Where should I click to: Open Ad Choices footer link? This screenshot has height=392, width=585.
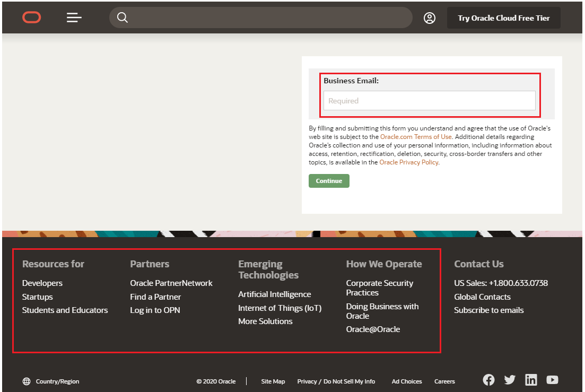coord(407,381)
